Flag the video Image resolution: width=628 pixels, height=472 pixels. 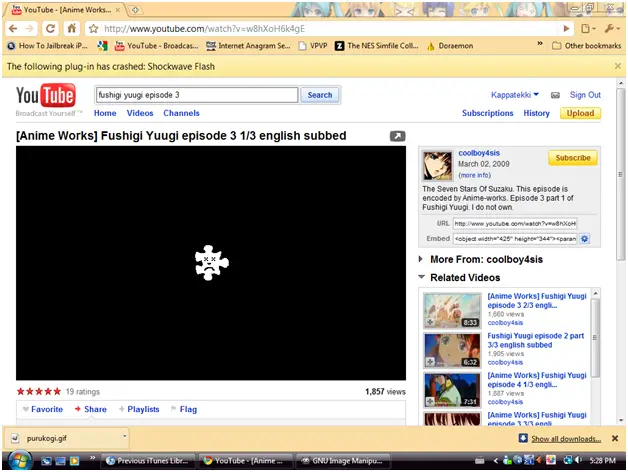[184, 409]
